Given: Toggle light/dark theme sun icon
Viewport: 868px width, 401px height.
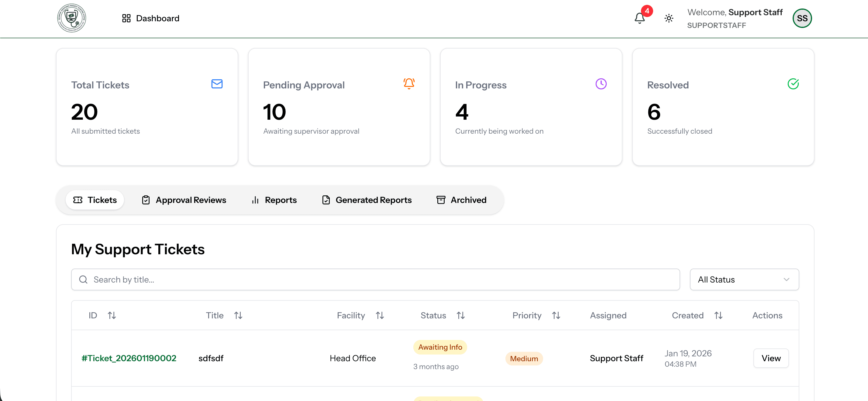Looking at the screenshot, I should (669, 18).
